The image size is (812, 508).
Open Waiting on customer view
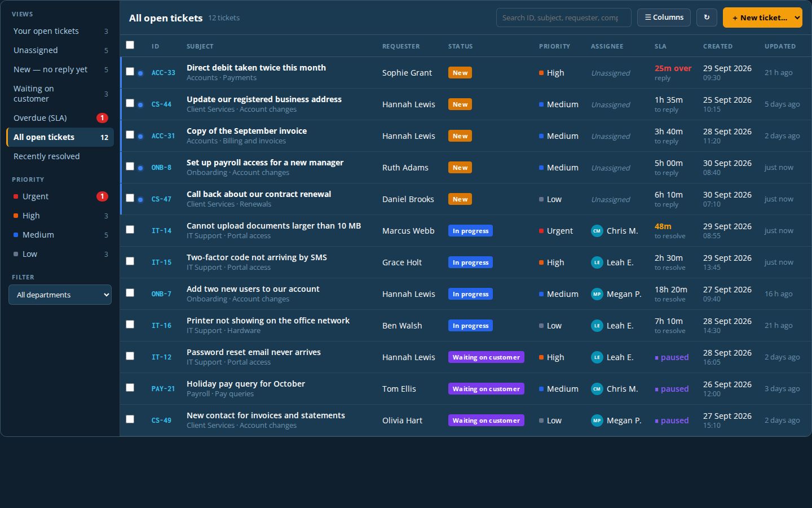60,94
